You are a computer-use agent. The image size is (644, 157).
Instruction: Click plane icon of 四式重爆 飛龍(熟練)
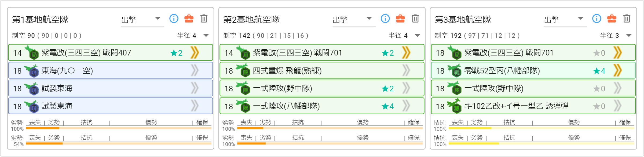click(x=243, y=70)
